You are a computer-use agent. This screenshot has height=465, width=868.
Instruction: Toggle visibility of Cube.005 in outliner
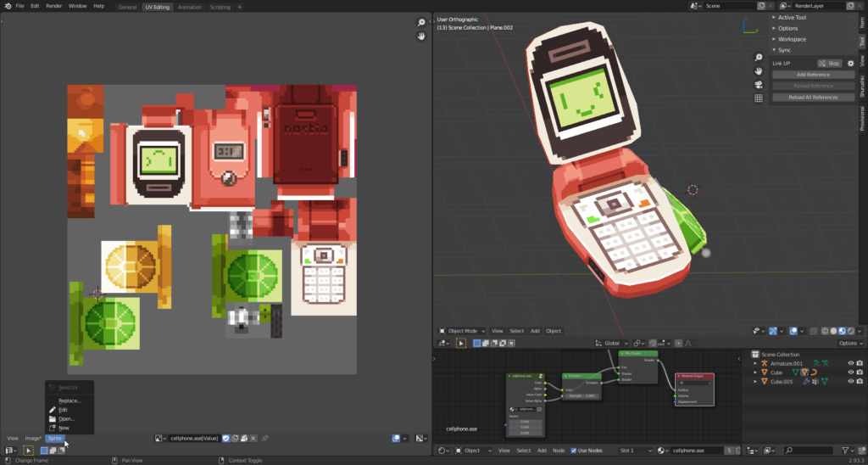850,382
